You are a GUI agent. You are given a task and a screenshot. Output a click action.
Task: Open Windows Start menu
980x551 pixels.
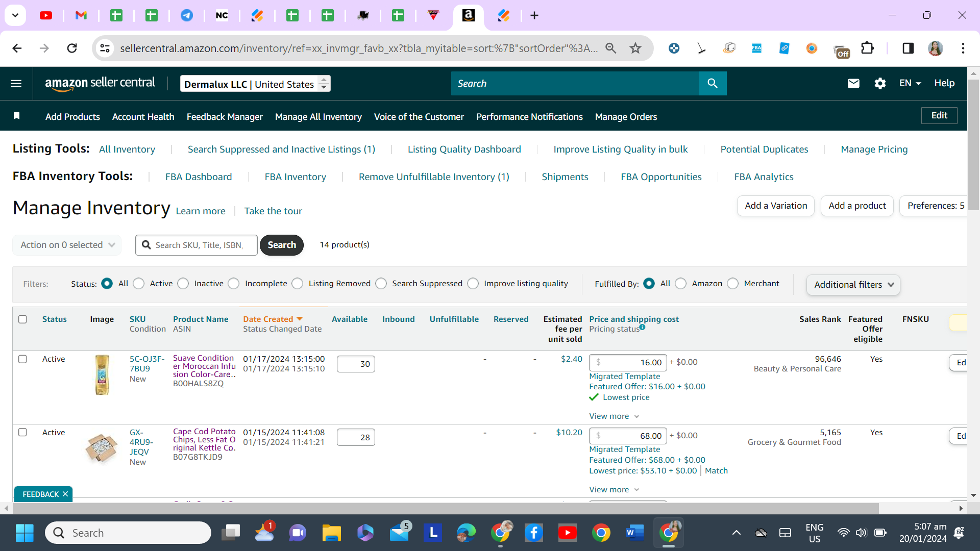point(24,533)
